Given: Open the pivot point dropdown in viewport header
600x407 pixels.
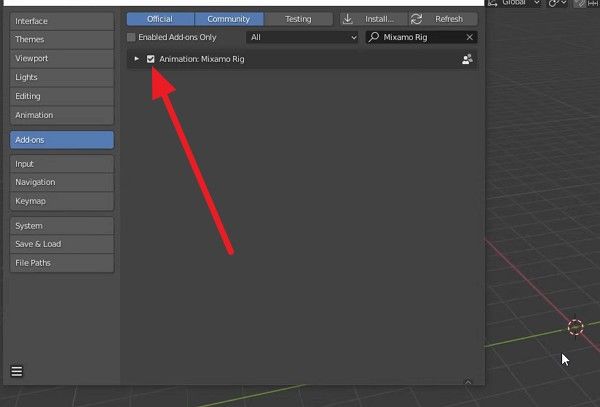Looking at the screenshot, I should (x=557, y=3).
